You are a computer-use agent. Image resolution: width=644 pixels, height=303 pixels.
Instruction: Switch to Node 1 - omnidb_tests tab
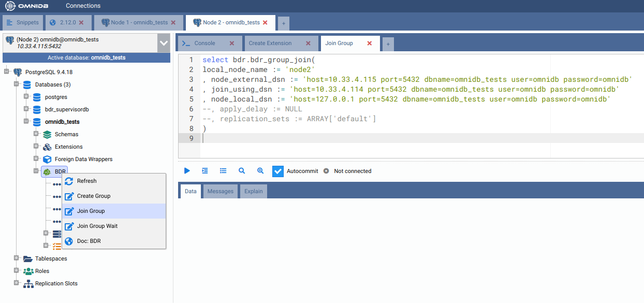[139, 23]
